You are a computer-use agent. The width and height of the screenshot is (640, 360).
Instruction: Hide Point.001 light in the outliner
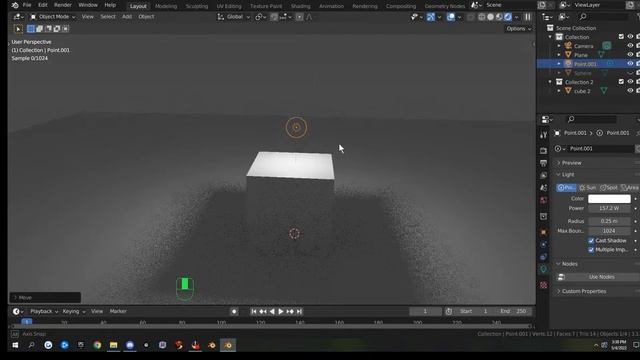click(x=630, y=64)
